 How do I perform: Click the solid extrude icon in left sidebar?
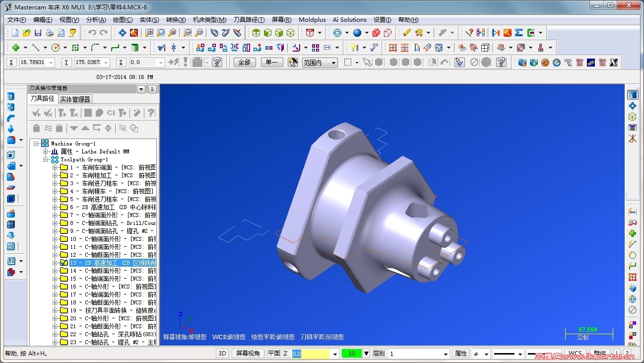point(11,96)
